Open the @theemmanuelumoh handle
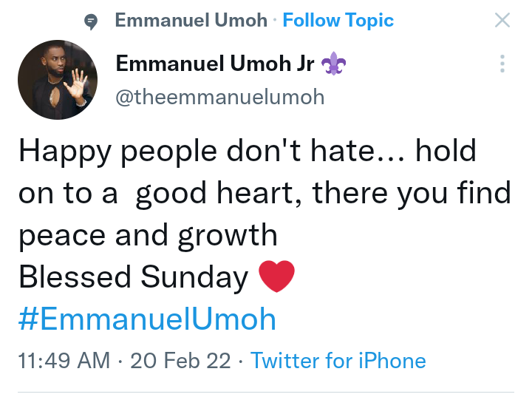Image resolution: width=532 pixels, height=397 pixels. coord(219,97)
